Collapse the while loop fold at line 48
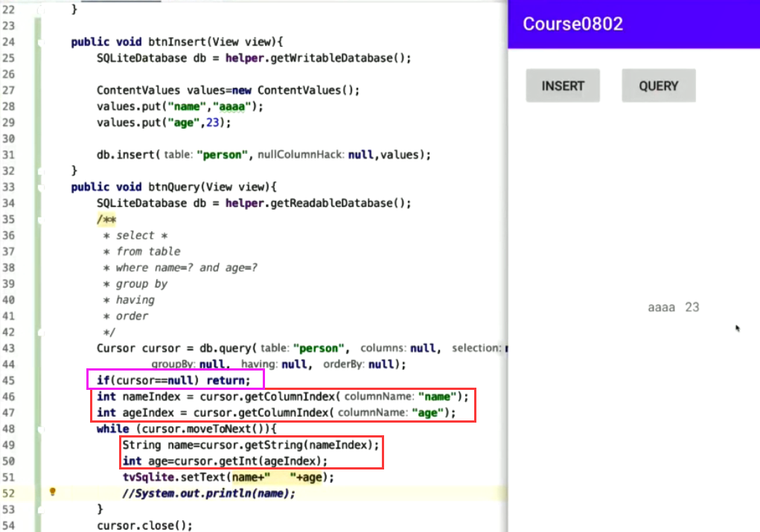Image resolution: width=760 pixels, height=532 pixels. pos(41,429)
